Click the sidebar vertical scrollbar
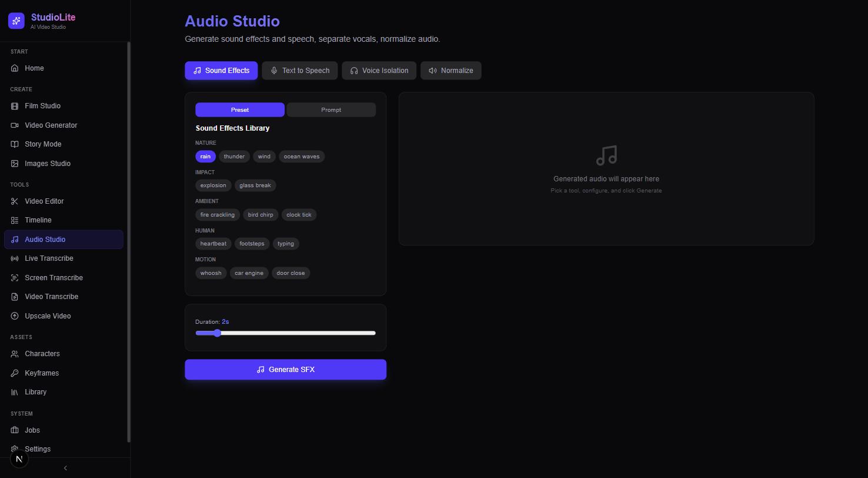This screenshot has height=478, width=868. (129, 241)
